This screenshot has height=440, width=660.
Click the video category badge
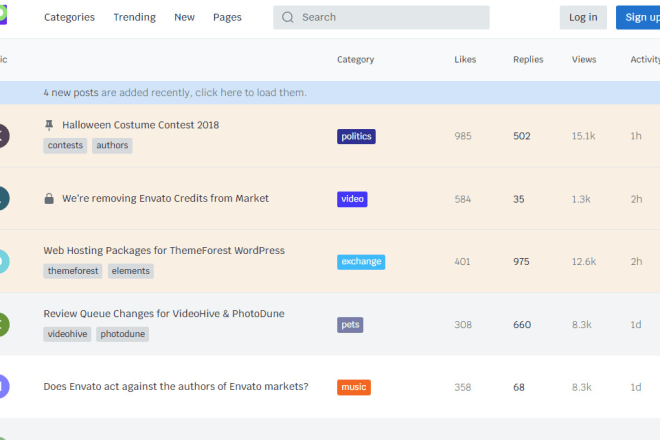(x=352, y=199)
